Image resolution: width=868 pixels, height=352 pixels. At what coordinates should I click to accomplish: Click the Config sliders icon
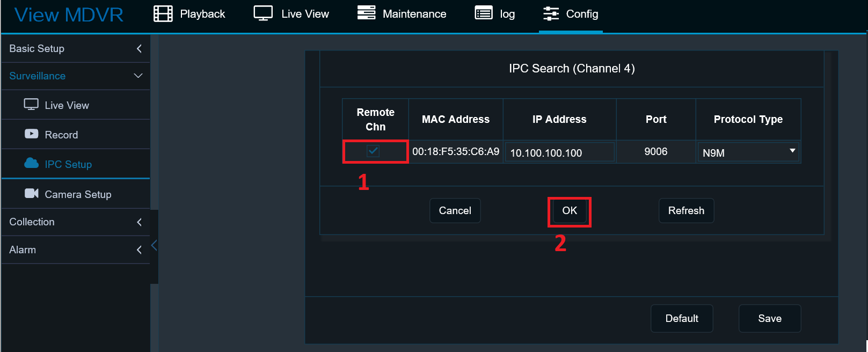[551, 14]
